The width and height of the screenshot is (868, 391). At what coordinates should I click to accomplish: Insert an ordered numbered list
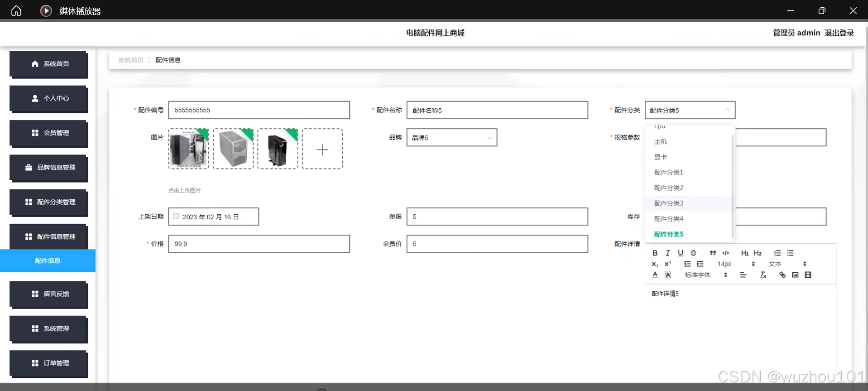coord(777,253)
